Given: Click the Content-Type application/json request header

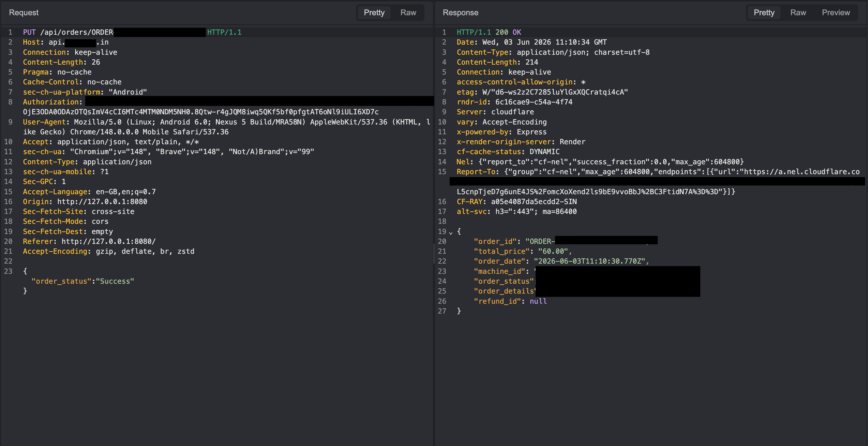Looking at the screenshot, I should [x=87, y=162].
